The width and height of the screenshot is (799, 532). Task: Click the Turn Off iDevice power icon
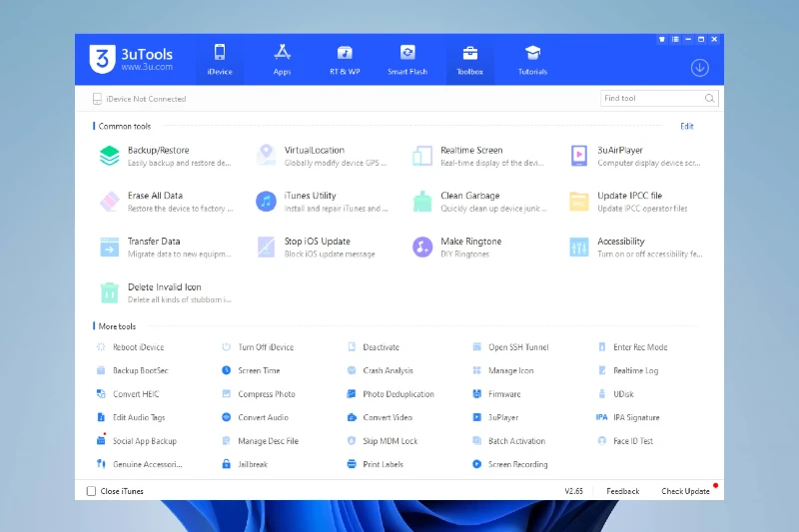pyautogui.click(x=227, y=347)
